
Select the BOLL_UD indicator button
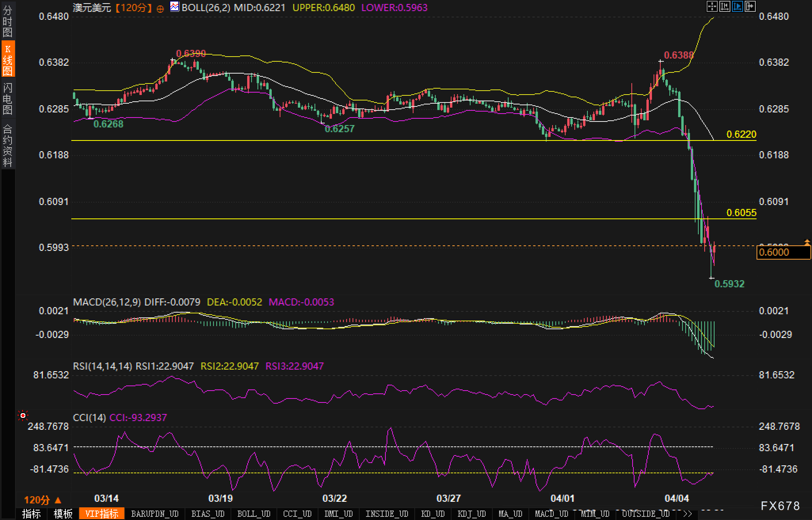point(254,514)
